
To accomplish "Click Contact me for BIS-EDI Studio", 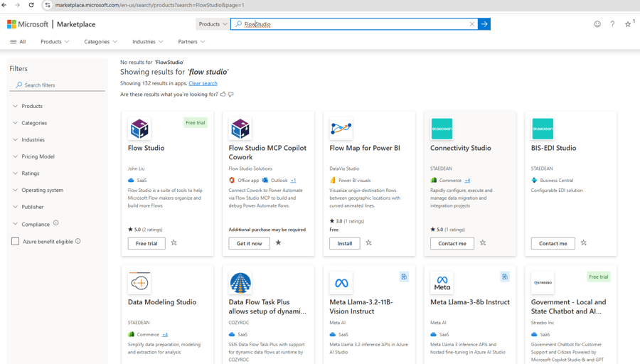I will tap(553, 243).
